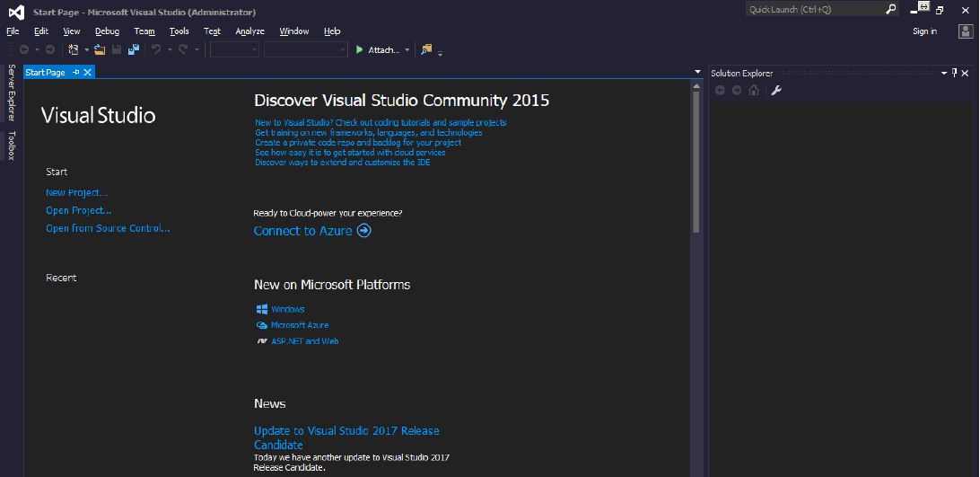The width and height of the screenshot is (980, 477).
Task: Click the Quick Launch magnifier icon
Action: [891, 9]
